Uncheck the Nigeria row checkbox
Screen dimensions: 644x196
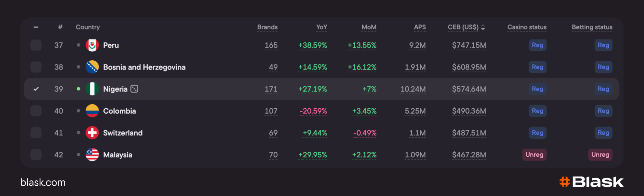36,89
